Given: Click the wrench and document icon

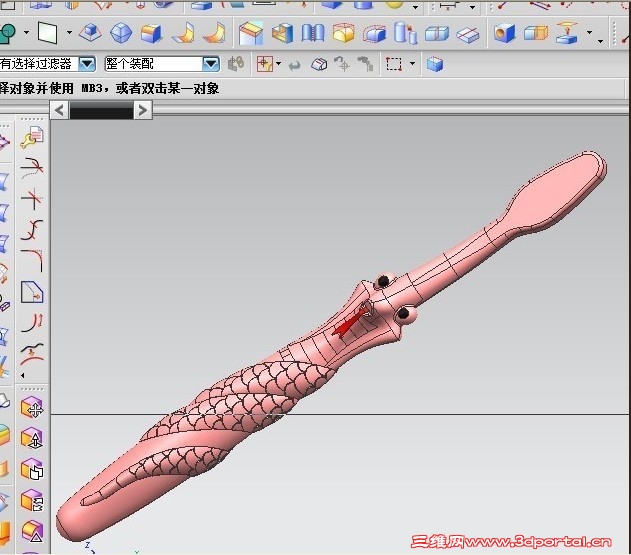Looking at the screenshot, I should (32, 137).
